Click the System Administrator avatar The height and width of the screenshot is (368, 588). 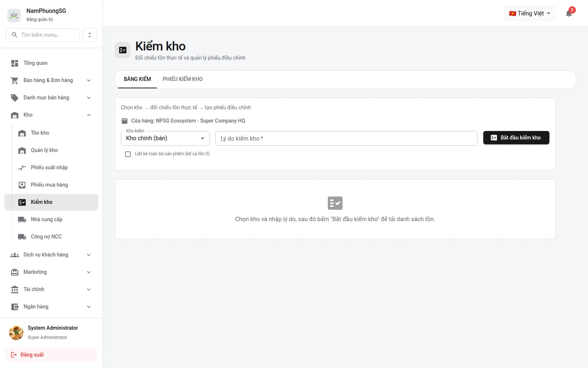16,333
